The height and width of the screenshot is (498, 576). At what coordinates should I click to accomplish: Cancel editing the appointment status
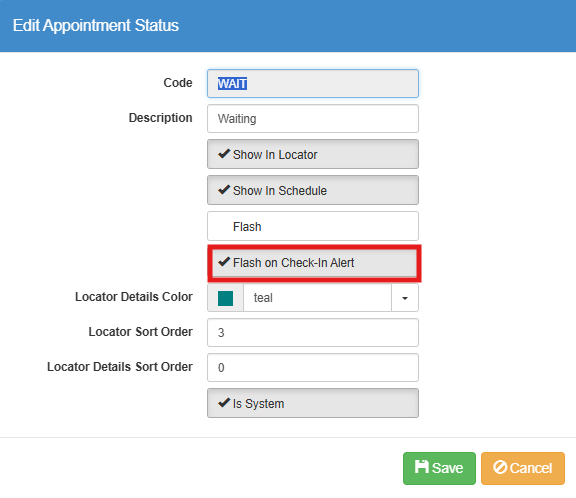pyautogui.click(x=523, y=468)
